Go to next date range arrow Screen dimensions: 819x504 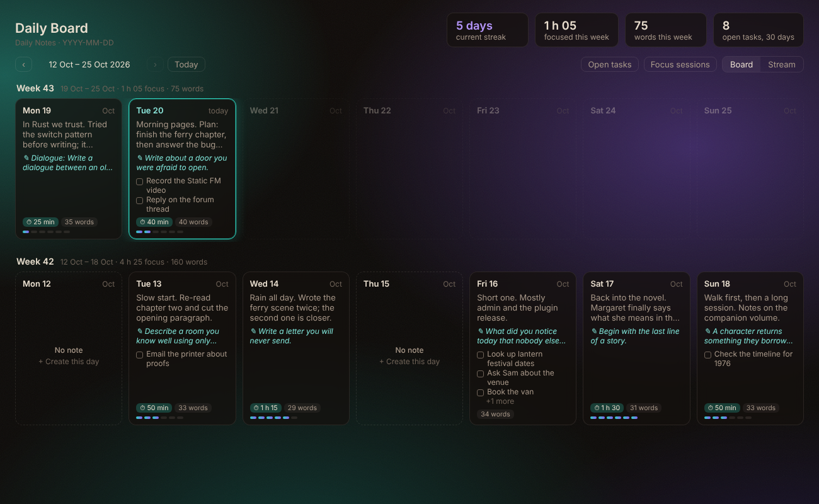coord(156,64)
